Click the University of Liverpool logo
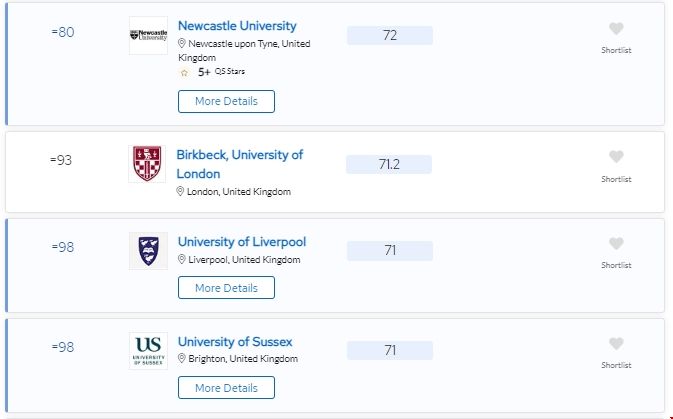The height and width of the screenshot is (419, 673). (x=148, y=251)
